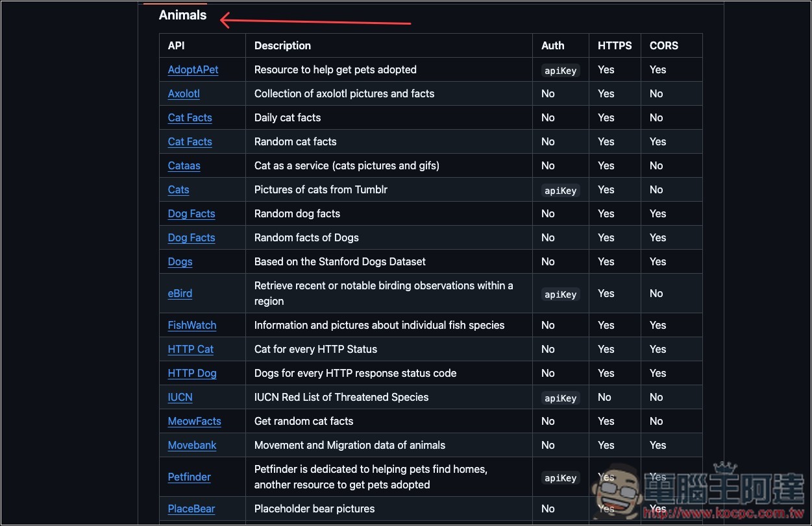The width and height of the screenshot is (812, 526).
Task: Click 'Dogs for every HTTP response status code'
Action: (356, 374)
